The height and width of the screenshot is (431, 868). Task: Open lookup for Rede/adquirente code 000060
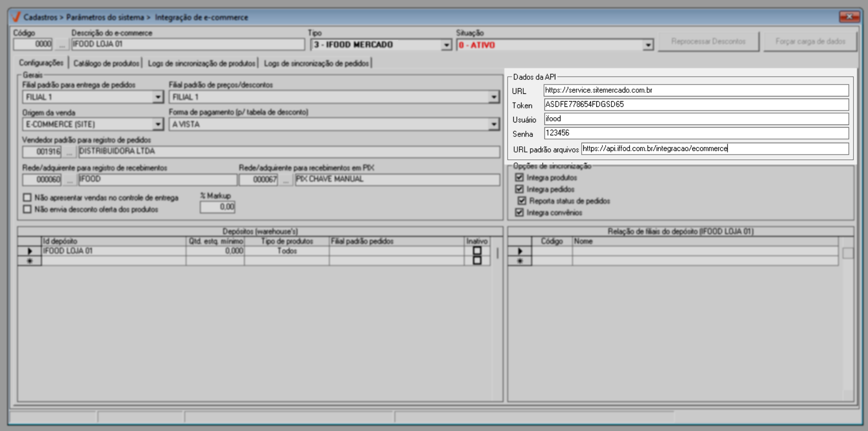69,180
